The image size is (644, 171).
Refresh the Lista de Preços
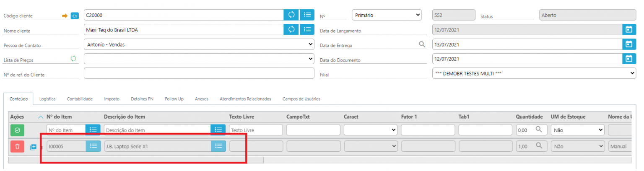pyautogui.click(x=73, y=59)
